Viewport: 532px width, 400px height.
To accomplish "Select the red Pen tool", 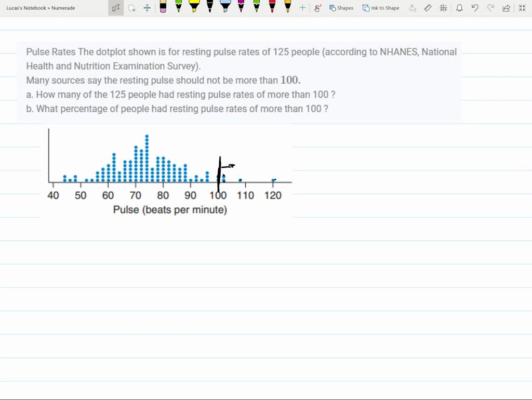I will (272, 8).
